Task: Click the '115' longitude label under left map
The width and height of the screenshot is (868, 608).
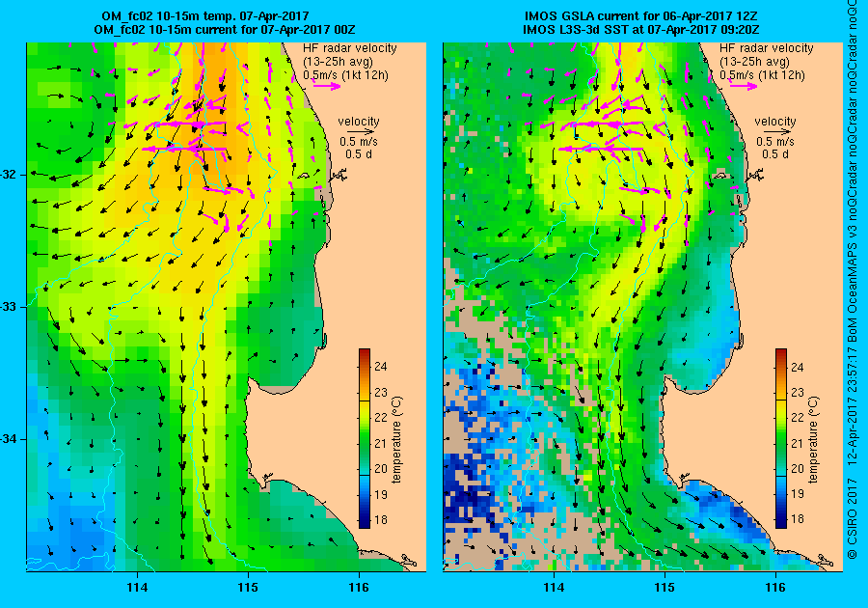Action: click(x=248, y=588)
